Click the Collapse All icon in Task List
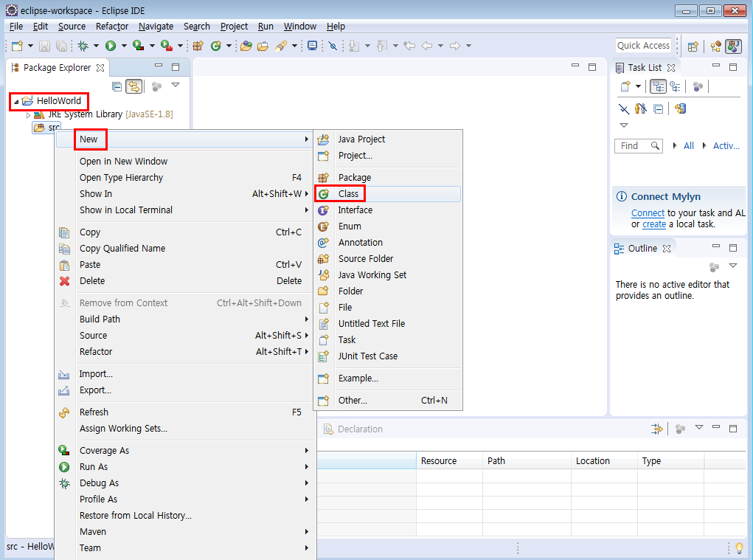The height and width of the screenshot is (560, 753). click(659, 109)
